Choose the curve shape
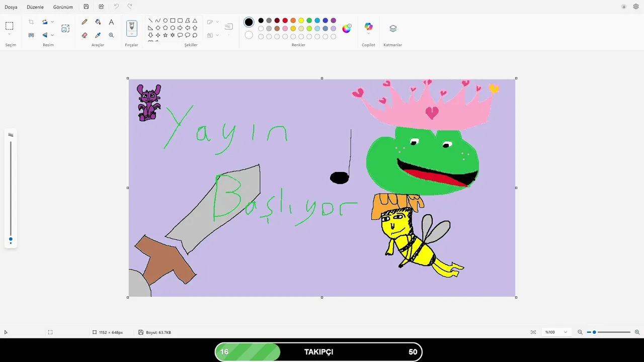The height and width of the screenshot is (362, 644). pos(158,21)
